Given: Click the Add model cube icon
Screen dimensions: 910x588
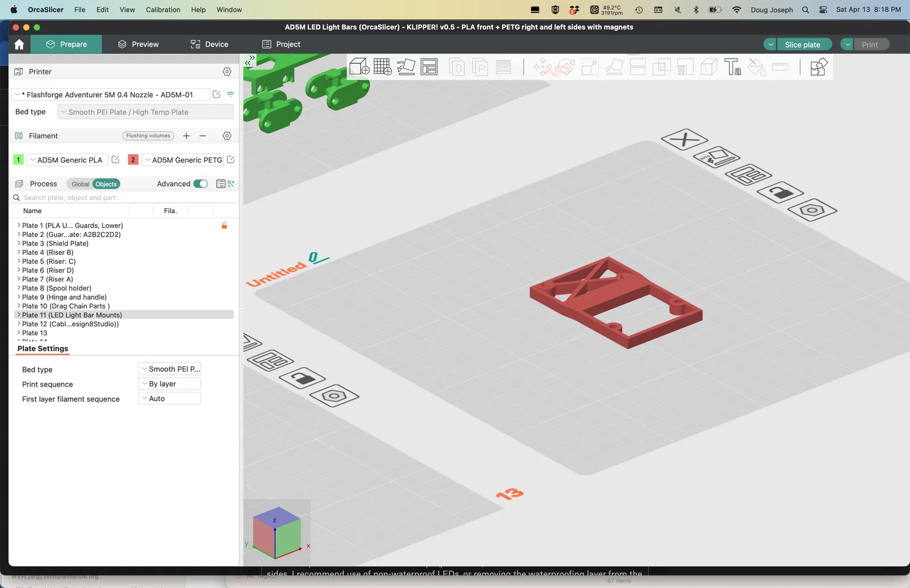Looking at the screenshot, I should point(359,67).
